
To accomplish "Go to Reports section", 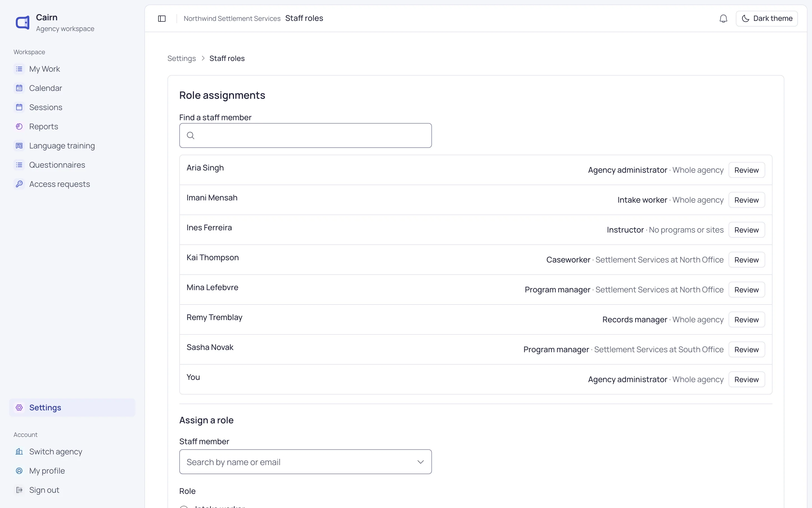I will 72,126.
